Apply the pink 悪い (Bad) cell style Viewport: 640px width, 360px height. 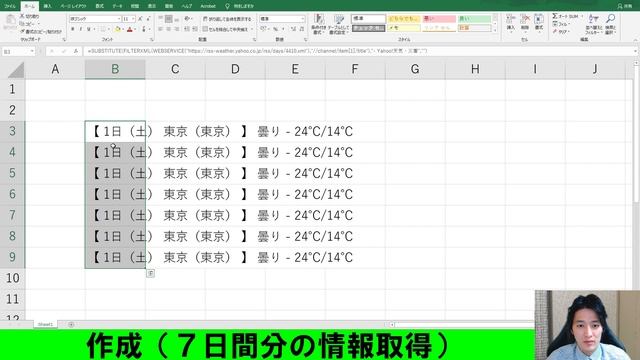click(x=439, y=19)
